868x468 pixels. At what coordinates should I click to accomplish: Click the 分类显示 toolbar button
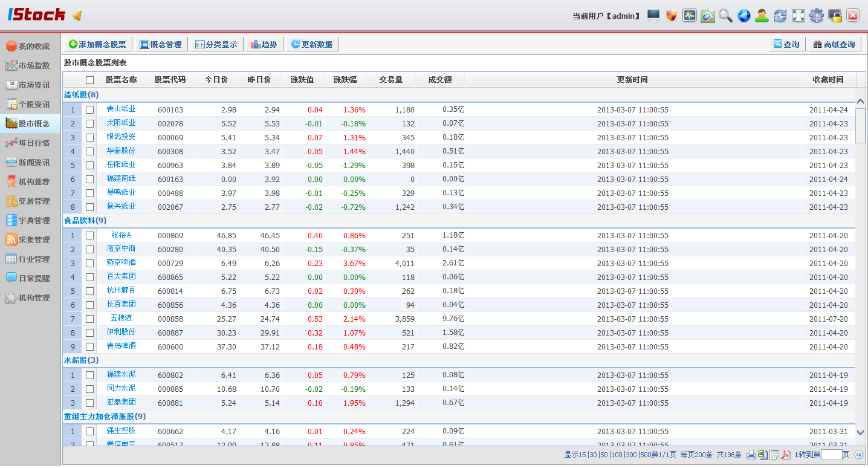217,44
